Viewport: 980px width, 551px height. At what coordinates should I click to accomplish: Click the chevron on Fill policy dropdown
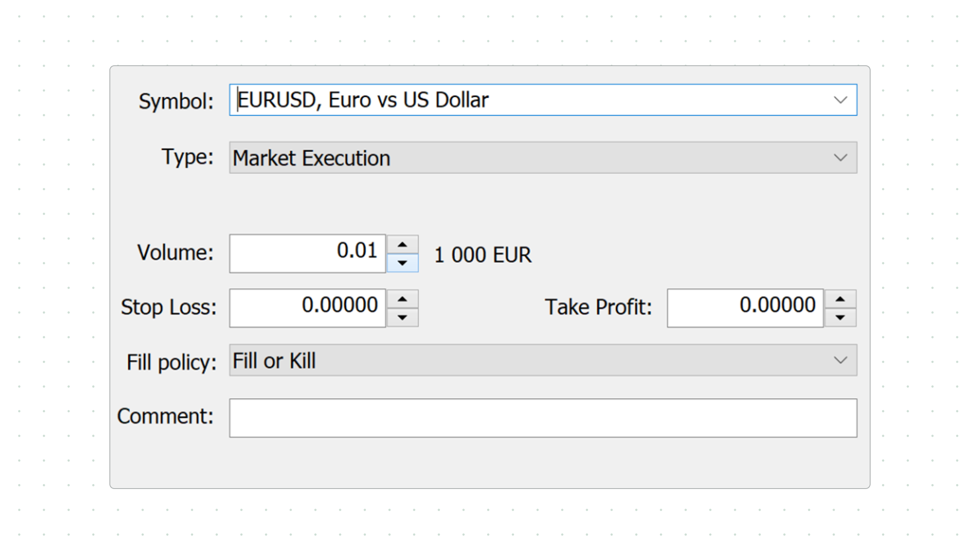coord(840,360)
